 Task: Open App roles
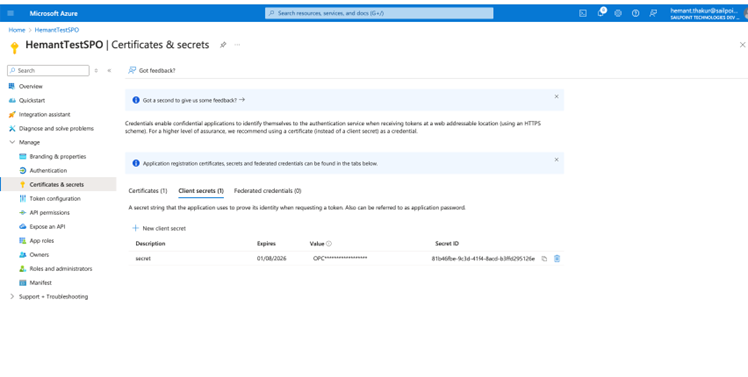click(x=42, y=241)
